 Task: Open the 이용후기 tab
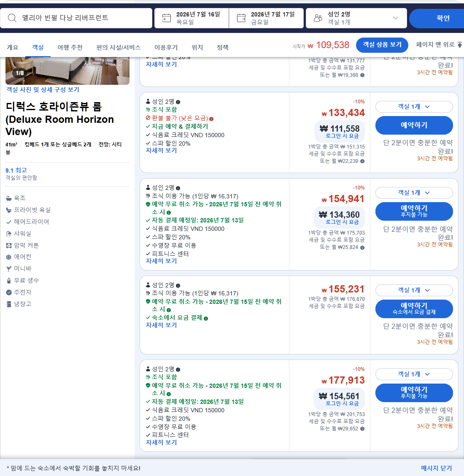[166, 47]
